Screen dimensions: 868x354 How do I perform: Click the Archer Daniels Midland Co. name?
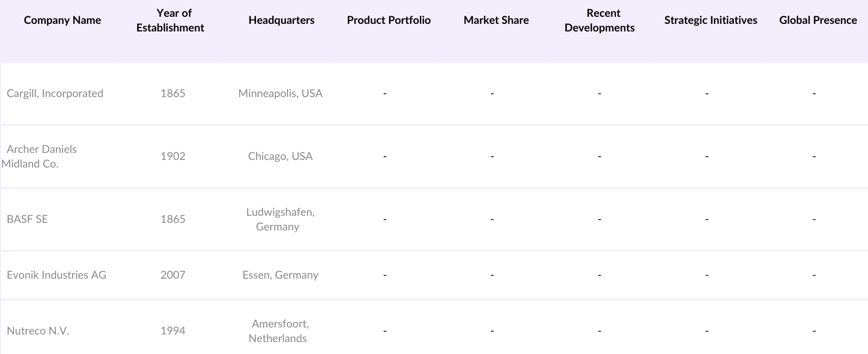click(39, 156)
